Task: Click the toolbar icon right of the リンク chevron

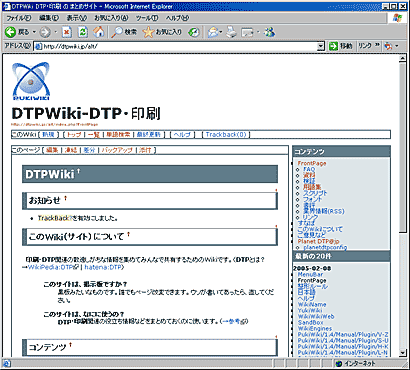Action: click(x=388, y=46)
